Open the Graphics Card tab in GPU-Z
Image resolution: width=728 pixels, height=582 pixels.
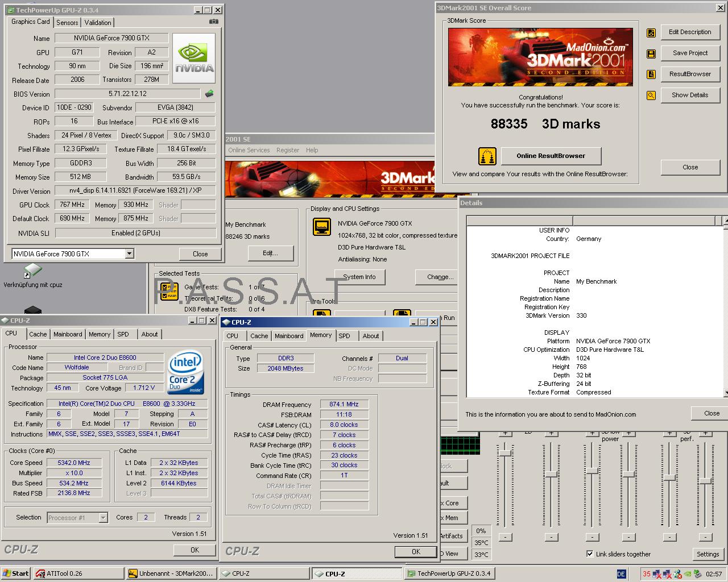(x=31, y=22)
